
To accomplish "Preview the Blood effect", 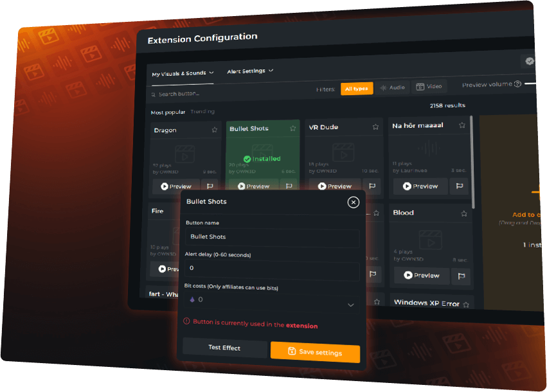I will pos(422,276).
